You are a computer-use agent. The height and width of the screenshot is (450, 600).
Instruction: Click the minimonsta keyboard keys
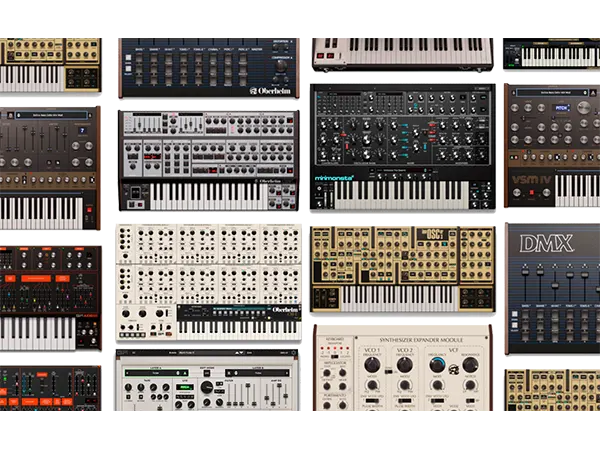click(401, 195)
